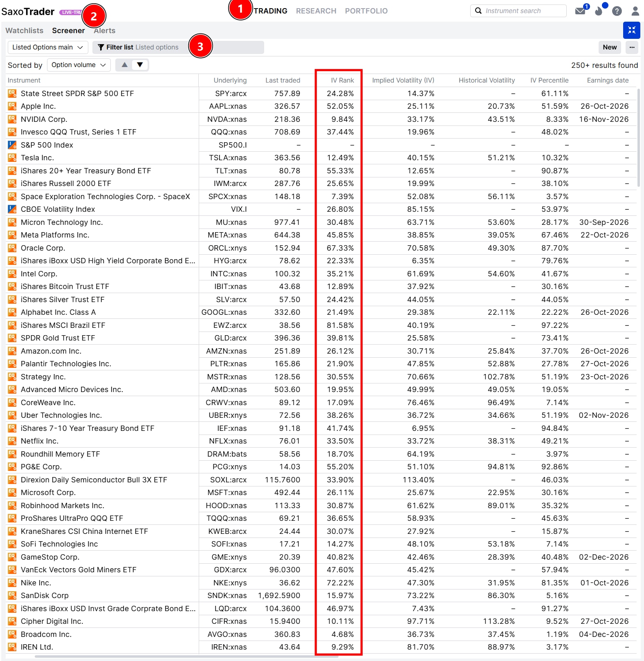Click the NVIDIA Corp. instrument icon
Image resolution: width=644 pixels, height=661 pixels.
pos(12,119)
